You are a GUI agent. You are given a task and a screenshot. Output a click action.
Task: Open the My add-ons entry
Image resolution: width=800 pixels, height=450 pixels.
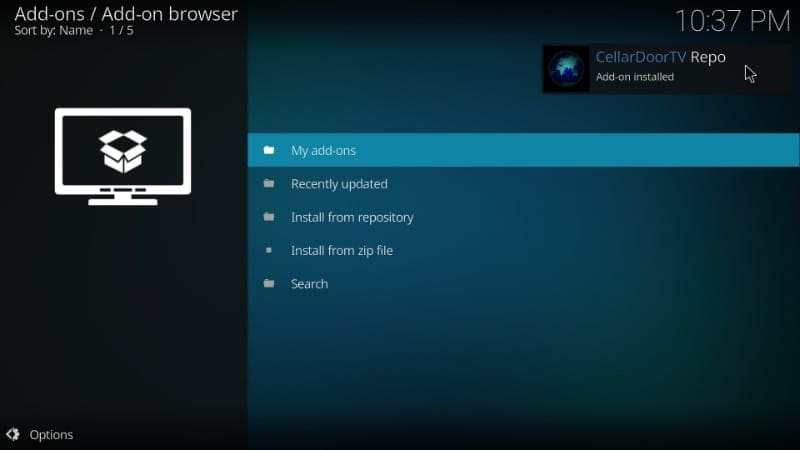tap(523, 150)
